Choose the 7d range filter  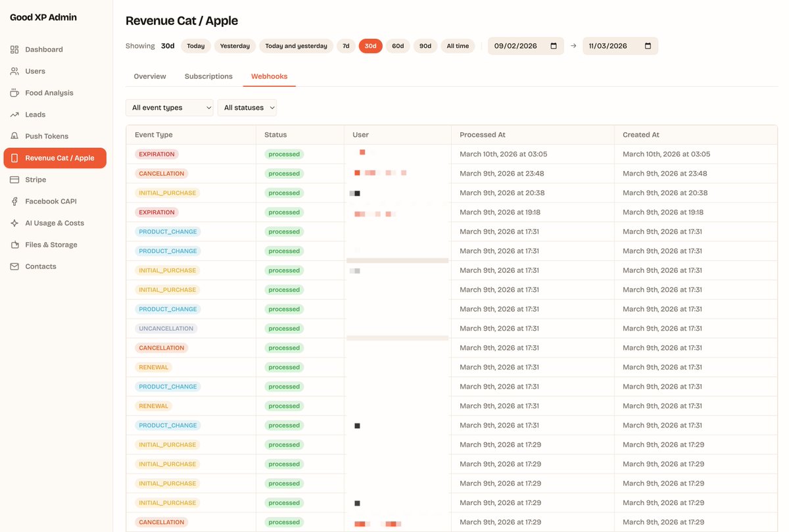(346, 46)
